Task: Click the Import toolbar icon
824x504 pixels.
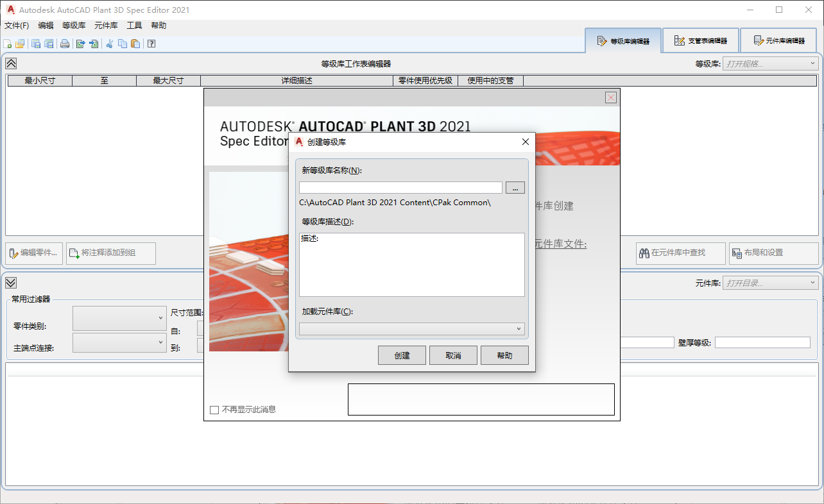Action: point(93,44)
